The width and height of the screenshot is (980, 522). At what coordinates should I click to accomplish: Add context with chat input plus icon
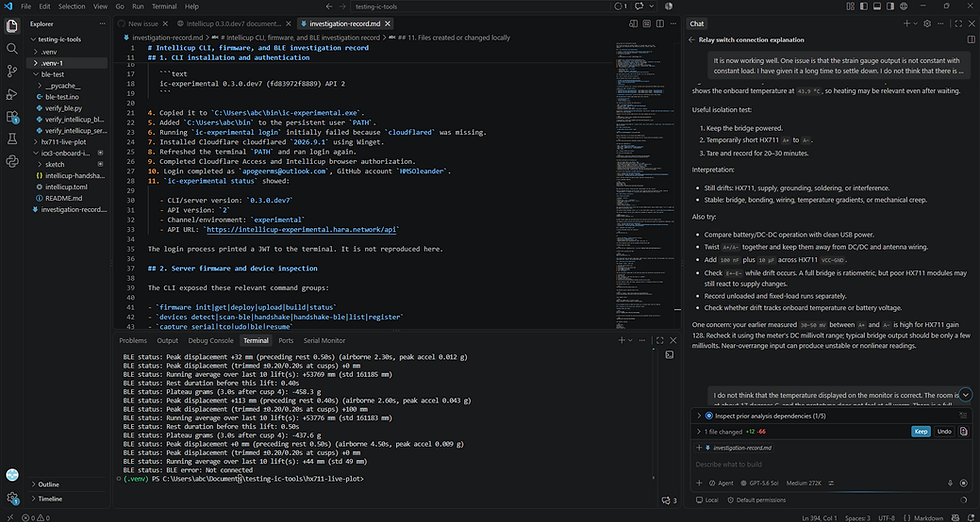699,483
